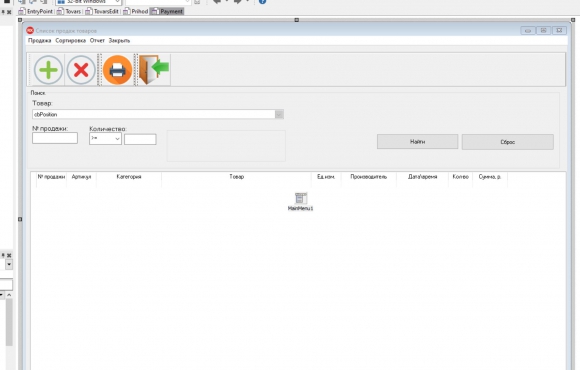Screen dimensions: 580x370
Task: Click the orange printer report icon
Action: pos(117,70)
